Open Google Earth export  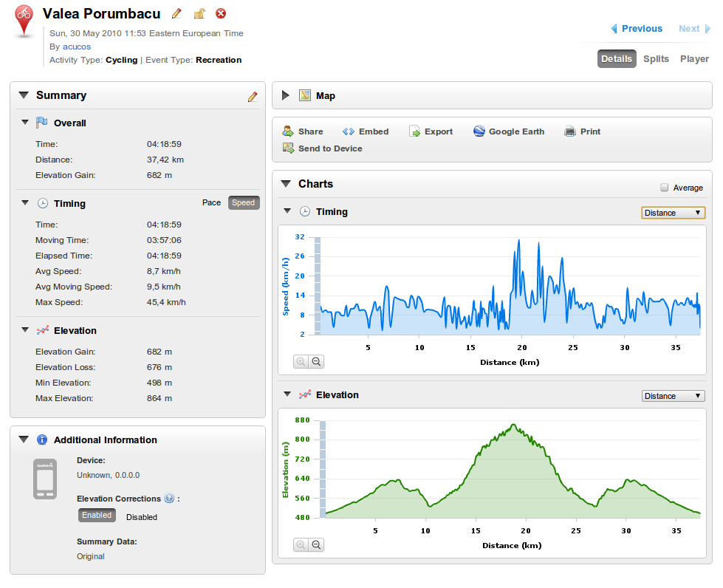pyautogui.click(x=509, y=131)
